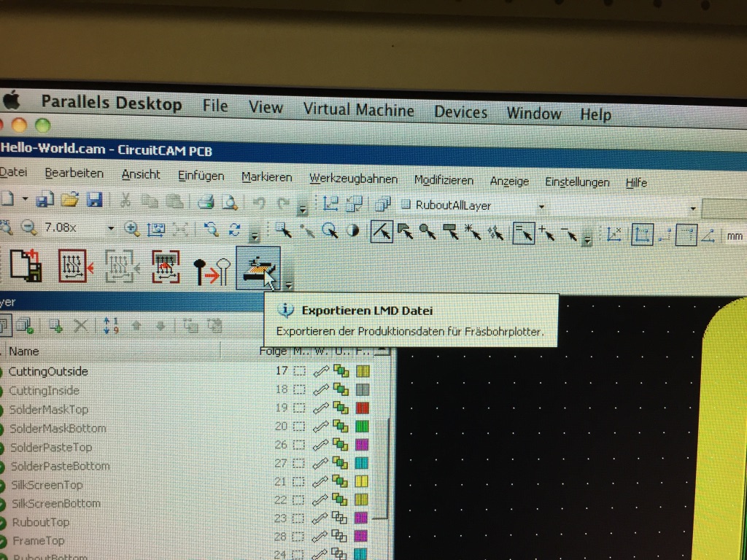747x560 pixels.
Task: Click the Zoom in magnifier icon
Action: click(132, 229)
